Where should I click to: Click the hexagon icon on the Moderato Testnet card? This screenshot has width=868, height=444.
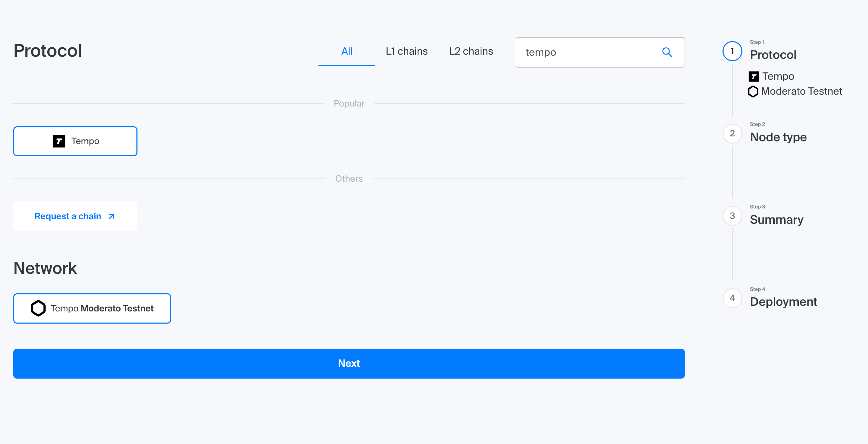[x=38, y=308]
